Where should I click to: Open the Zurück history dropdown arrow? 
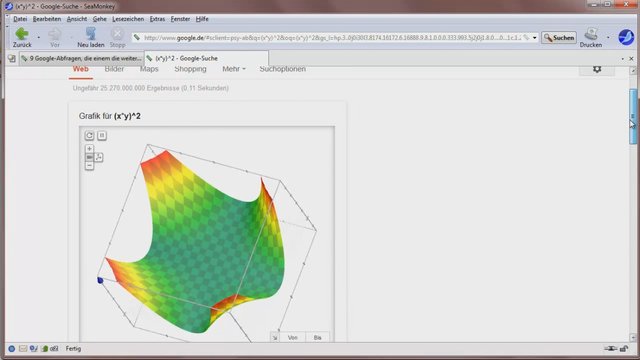[x=39, y=38]
